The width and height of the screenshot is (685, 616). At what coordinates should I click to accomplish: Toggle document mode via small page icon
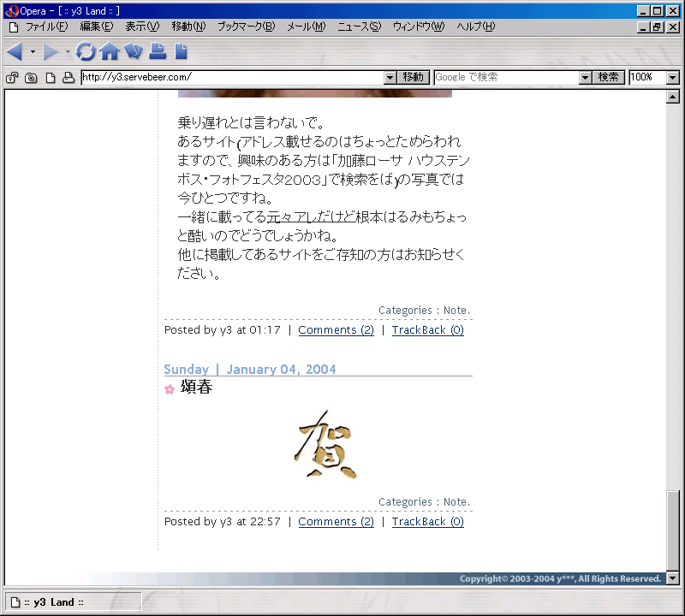click(51, 78)
